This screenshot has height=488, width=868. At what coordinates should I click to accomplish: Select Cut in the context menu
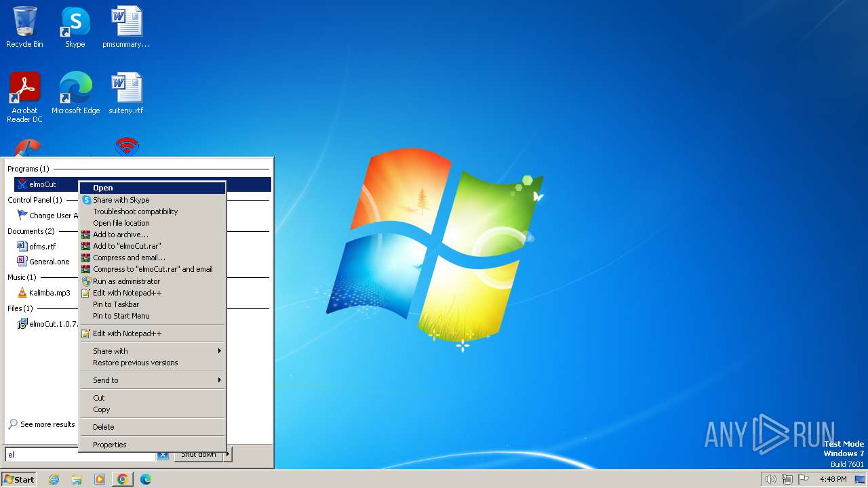pyautogui.click(x=153, y=398)
